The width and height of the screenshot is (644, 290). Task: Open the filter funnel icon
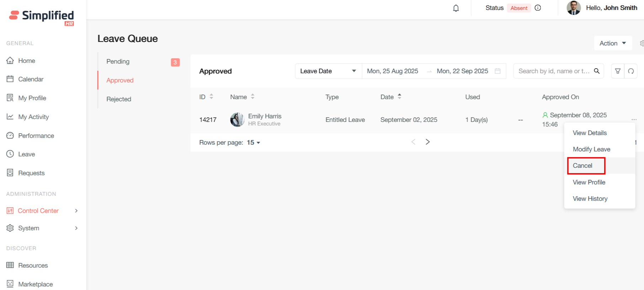618,71
